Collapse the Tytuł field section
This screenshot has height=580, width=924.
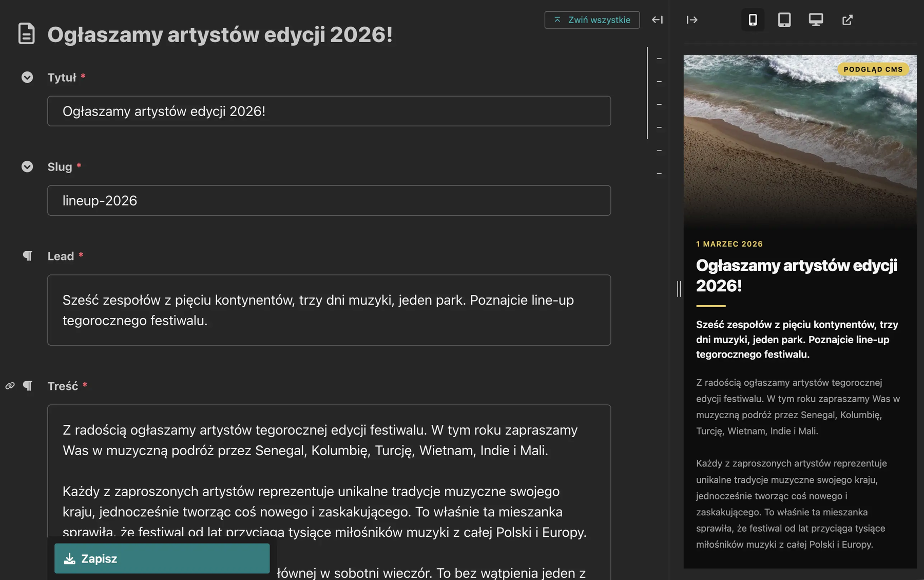coord(27,77)
